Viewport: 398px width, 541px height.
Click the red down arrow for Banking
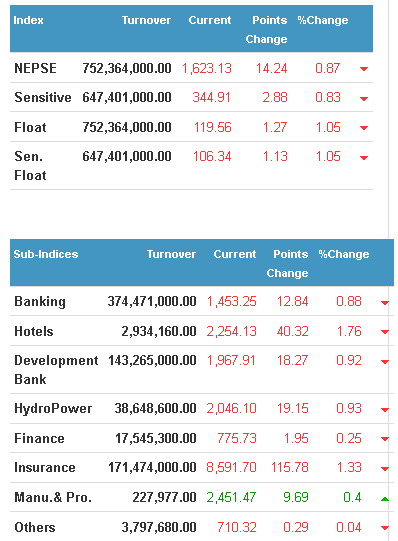tap(385, 303)
